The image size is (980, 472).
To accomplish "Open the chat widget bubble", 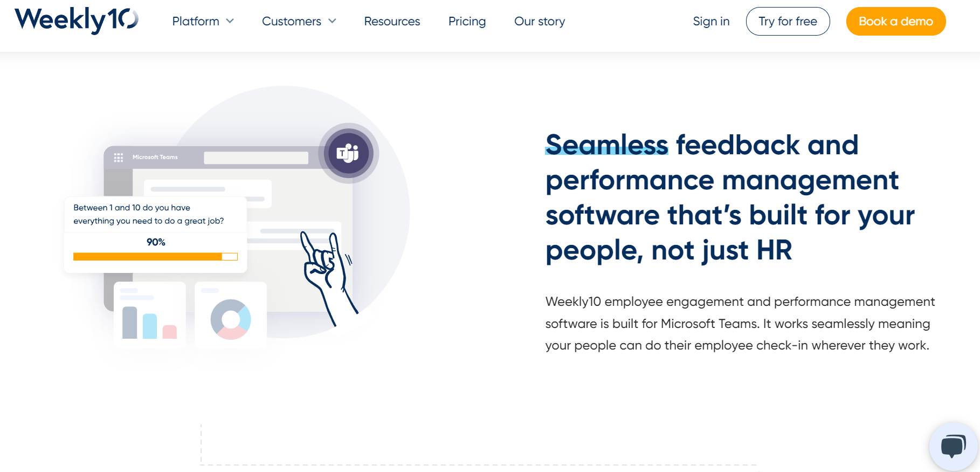I will (x=953, y=446).
